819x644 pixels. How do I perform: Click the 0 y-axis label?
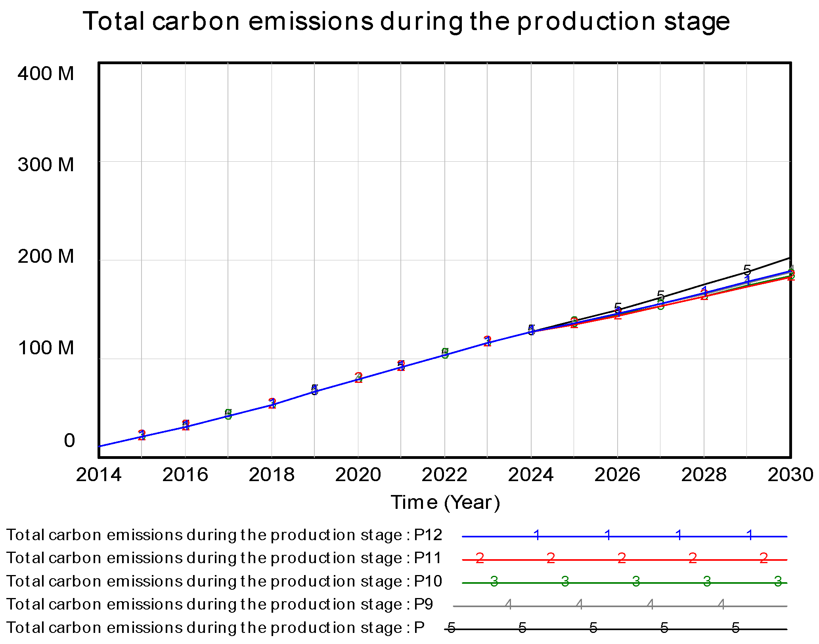coord(69,440)
